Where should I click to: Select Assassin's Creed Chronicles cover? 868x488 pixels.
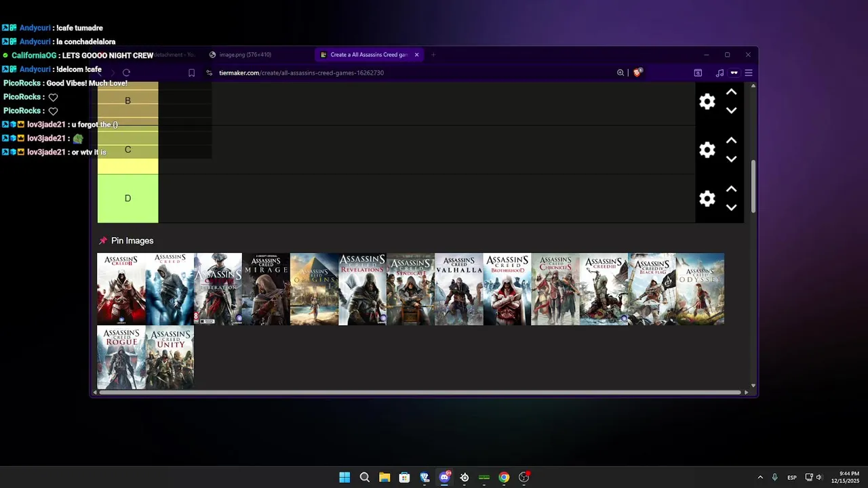[555, 289]
